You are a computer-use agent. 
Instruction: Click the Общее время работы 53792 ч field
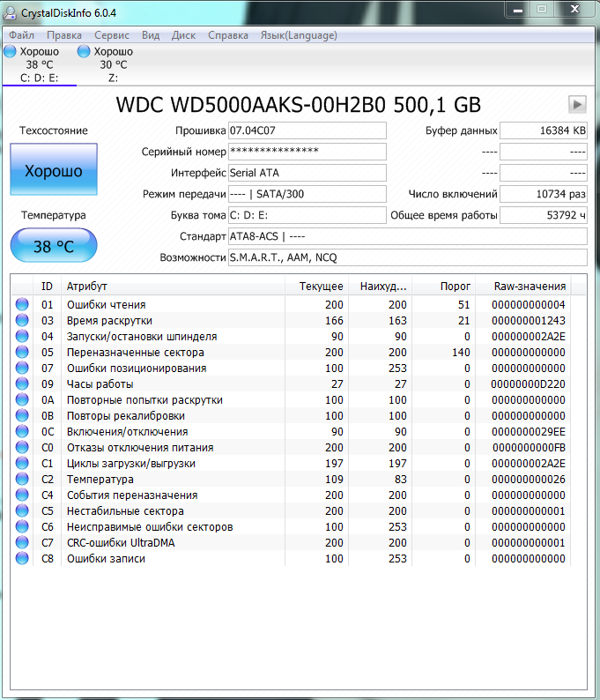[x=544, y=215]
